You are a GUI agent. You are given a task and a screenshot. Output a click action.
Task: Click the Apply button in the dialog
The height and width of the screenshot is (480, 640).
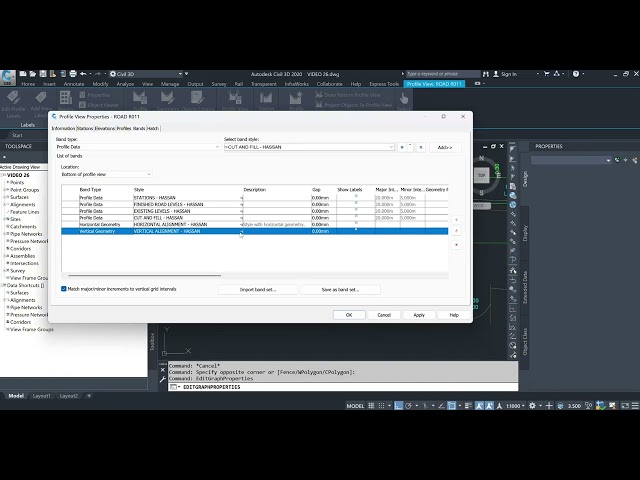pos(419,315)
